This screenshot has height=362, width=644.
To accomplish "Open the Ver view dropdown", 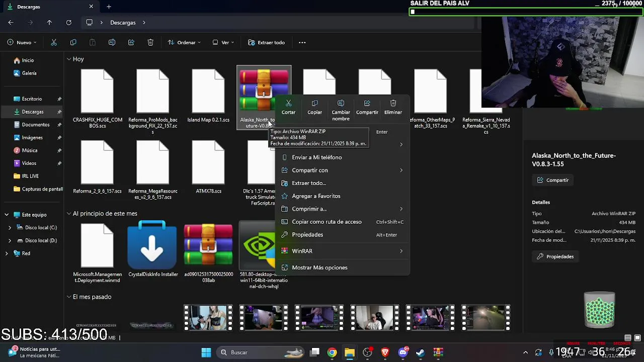I will 223,43.
